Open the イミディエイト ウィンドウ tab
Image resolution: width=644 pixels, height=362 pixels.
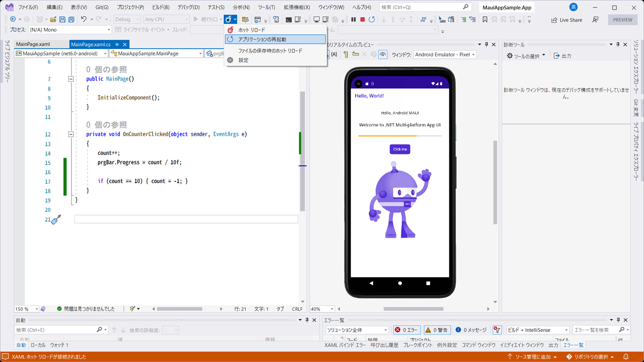[522, 345]
